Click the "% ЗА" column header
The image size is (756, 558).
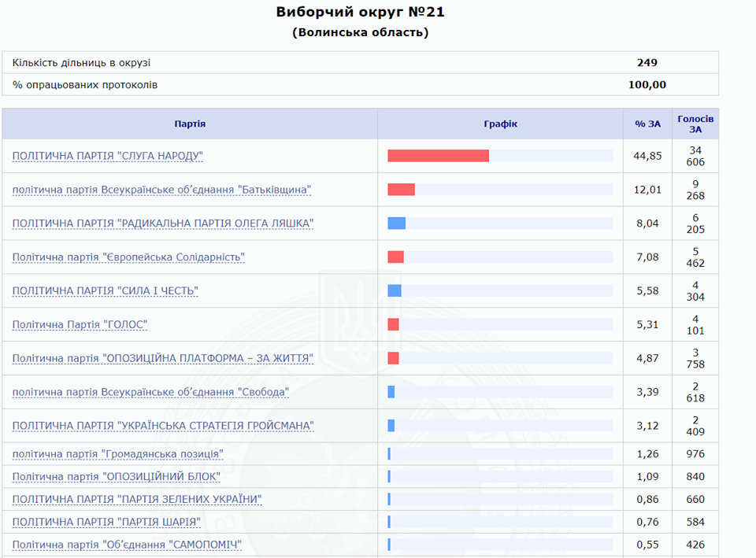pyautogui.click(x=647, y=124)
